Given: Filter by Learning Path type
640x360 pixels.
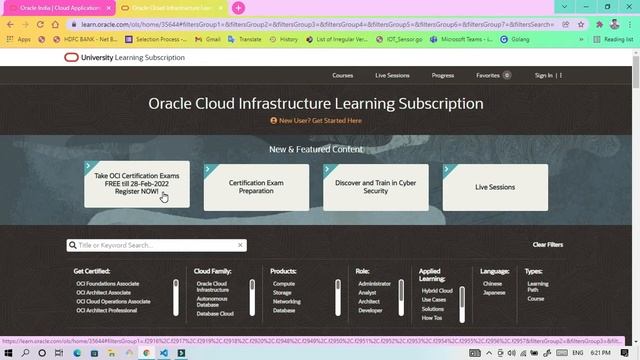Looking at the screenshot, I should tap(538, 287).
